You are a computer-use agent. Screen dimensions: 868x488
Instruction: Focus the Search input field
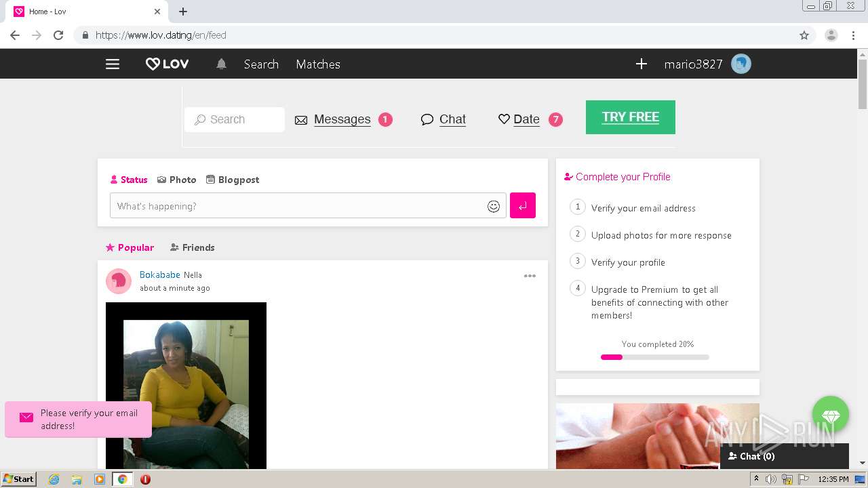235,119
